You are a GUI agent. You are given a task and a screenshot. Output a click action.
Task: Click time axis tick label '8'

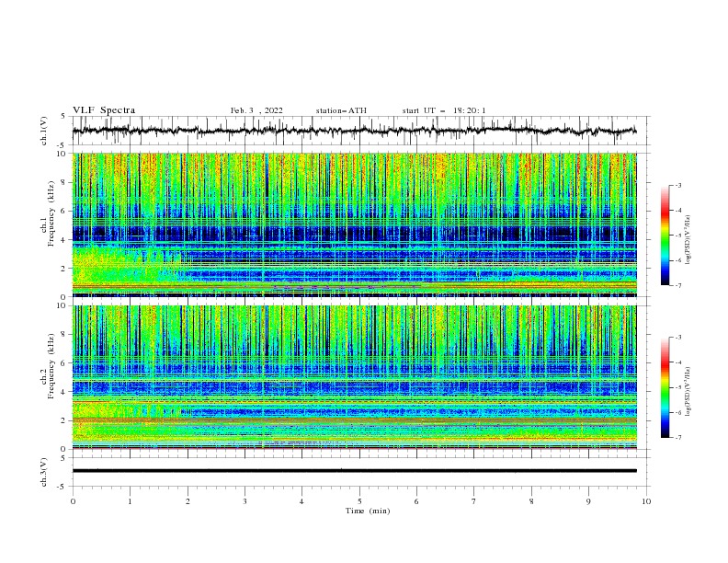pyautogui.click(x=531, y=501)
